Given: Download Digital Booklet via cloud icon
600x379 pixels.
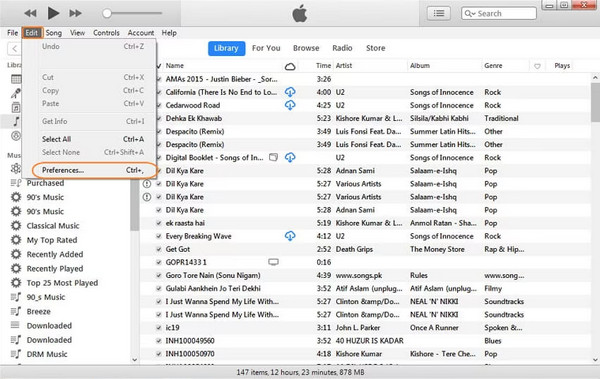Looking at the screenshot, I should coord(290,157).
